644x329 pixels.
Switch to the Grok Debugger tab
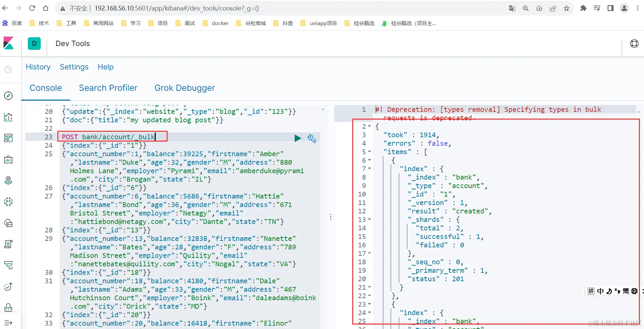pyautogui.click(x=185, y=88)
